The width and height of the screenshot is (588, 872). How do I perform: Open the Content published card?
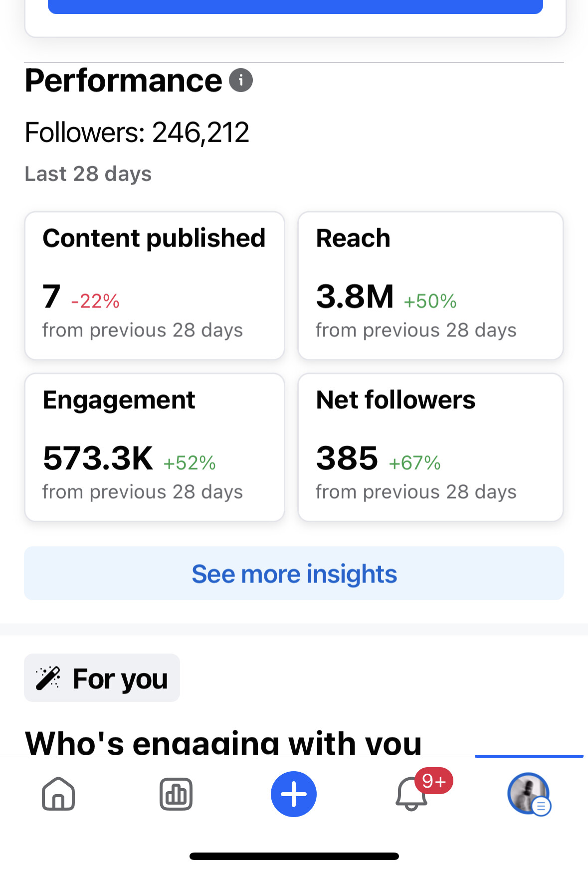click(155, 286)
